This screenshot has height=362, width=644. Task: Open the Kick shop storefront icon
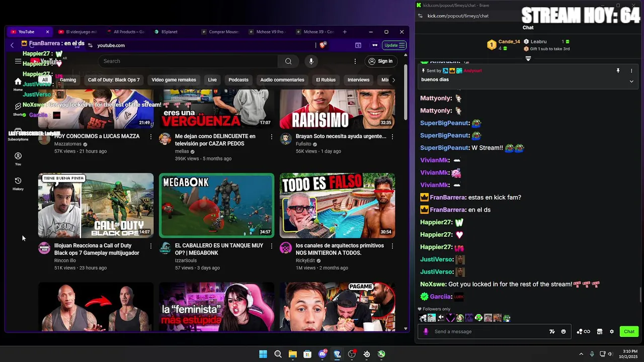[600, 332]
